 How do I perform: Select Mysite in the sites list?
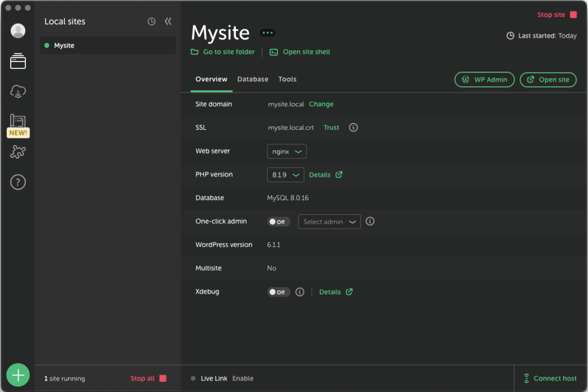(x=107, y=45)
